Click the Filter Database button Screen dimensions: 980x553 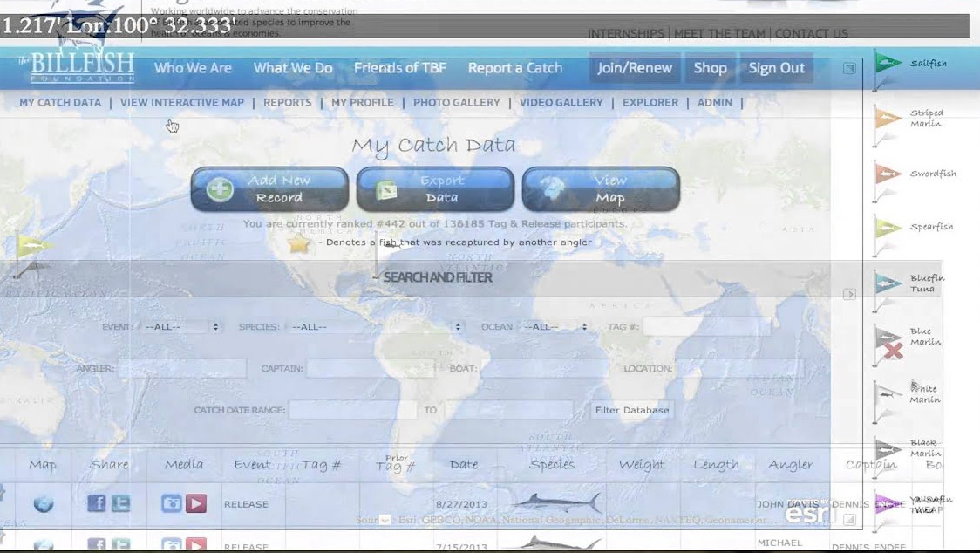(x=632, y=410)
